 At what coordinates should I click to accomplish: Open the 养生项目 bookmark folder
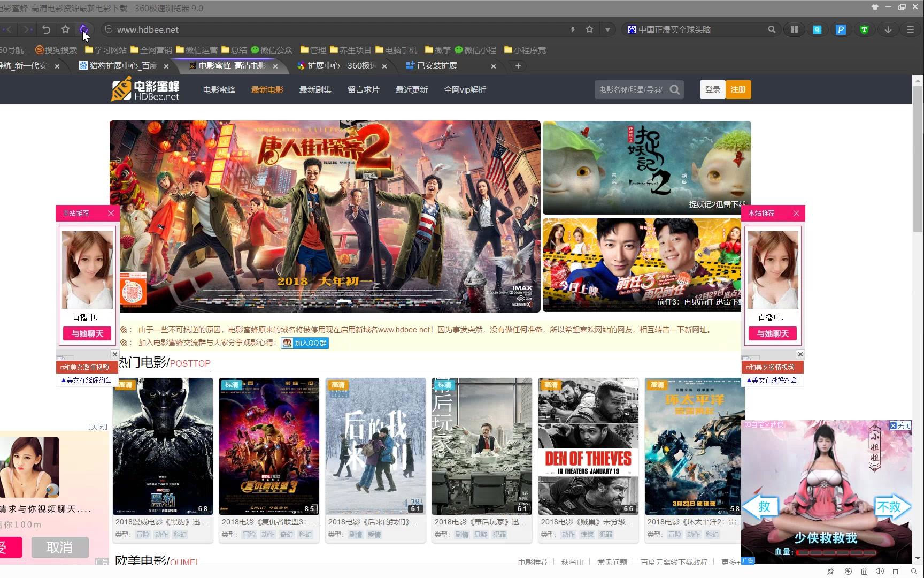(350, 50)
